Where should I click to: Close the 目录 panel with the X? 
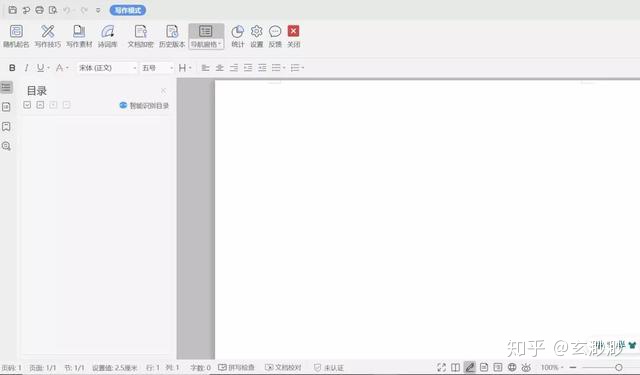pyautogui.click(x=164, y=91)
